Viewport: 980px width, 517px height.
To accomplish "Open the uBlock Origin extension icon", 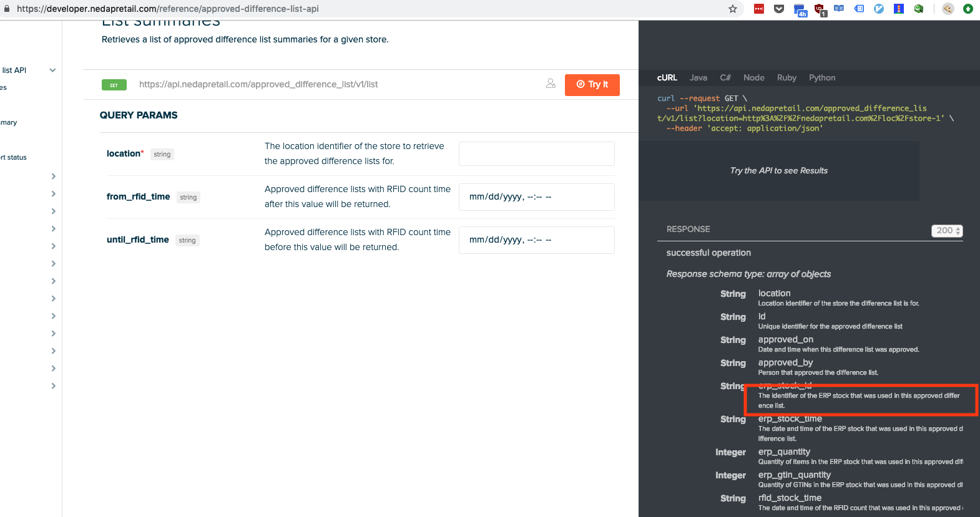I will tap(820, 9).
